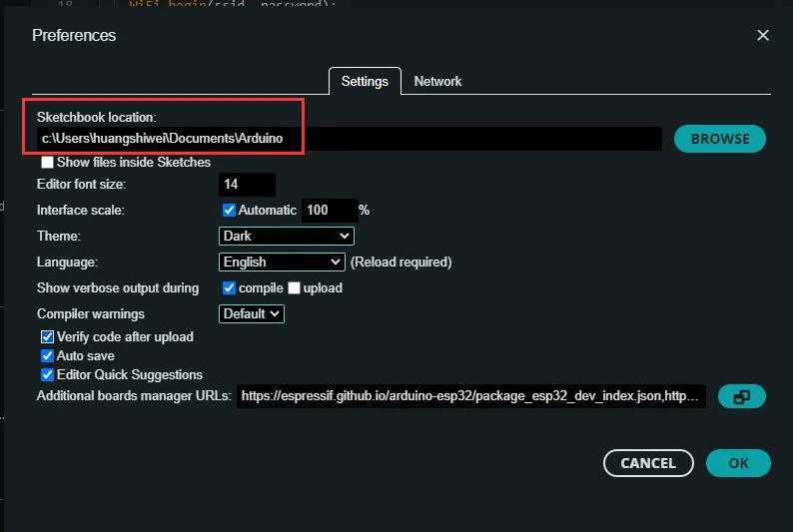Image resolution: width=793 pixels, height=532 pixels.
Task: Toggle Editor Quick Suggestions checkbox
Action: 47,375
